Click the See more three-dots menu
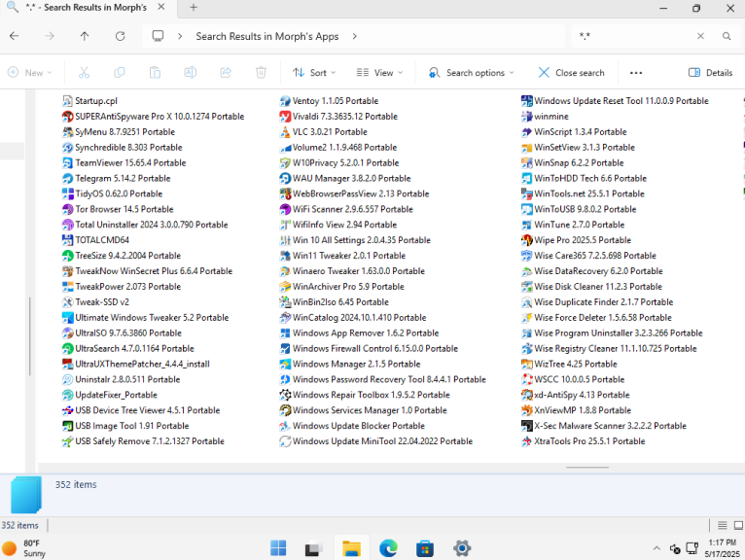The image size is (745, 560). [x=636, y=73]
